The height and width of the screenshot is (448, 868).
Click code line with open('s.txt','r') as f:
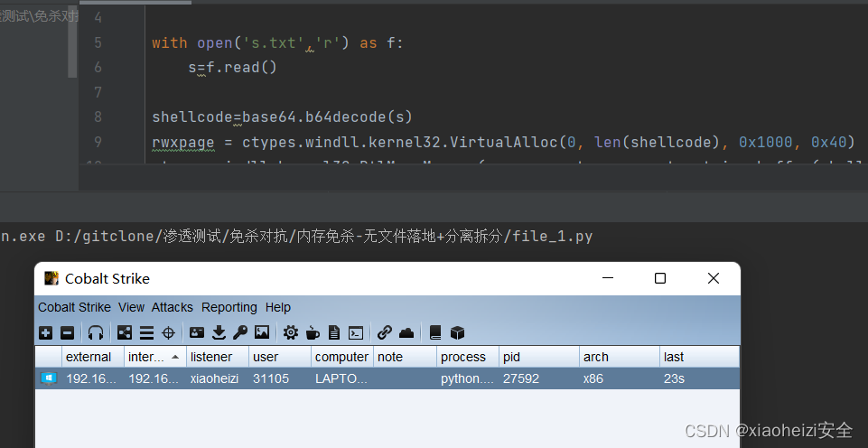(x=278, y=42)
